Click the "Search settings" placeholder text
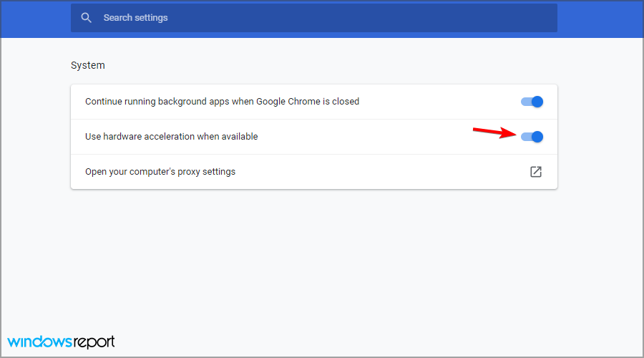This screenshot has height=358, width=644. 135,18
